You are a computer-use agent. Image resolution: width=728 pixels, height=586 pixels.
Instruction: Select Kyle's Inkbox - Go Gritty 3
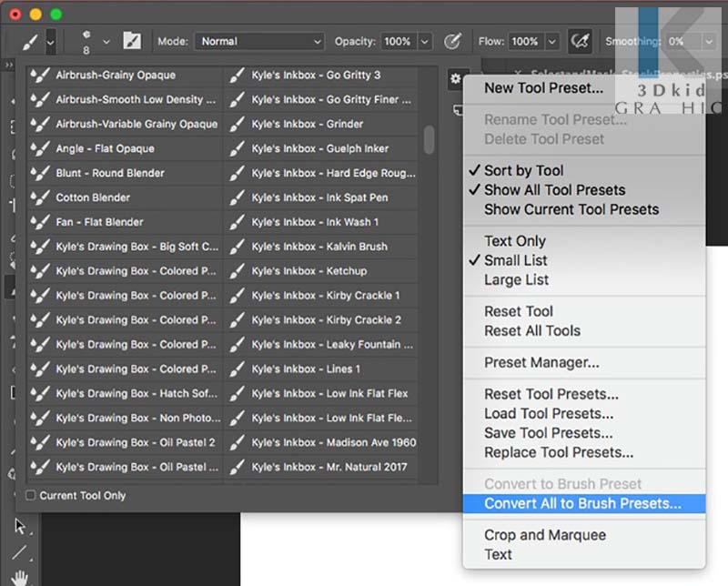[x=321, y=76]
